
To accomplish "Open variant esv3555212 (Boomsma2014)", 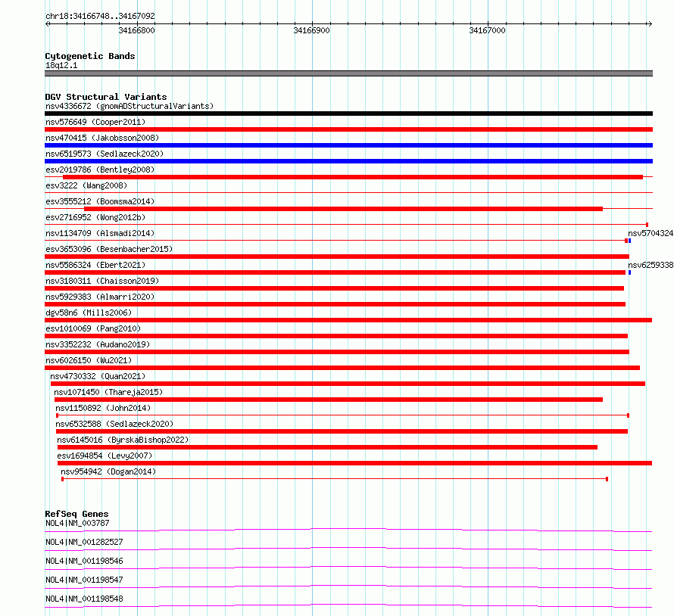I will click(x=100, y=201).
